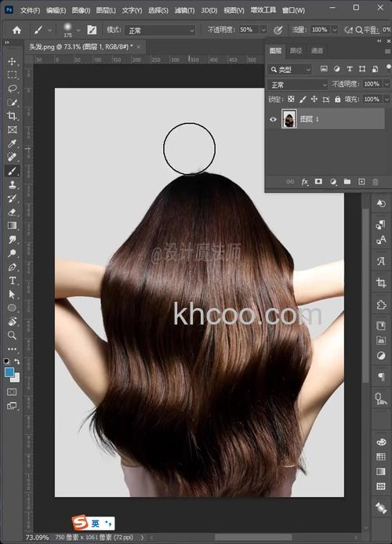The image size is (392, 544).
Task: Toggle Quick Mask mode
Action: (12, 392)
